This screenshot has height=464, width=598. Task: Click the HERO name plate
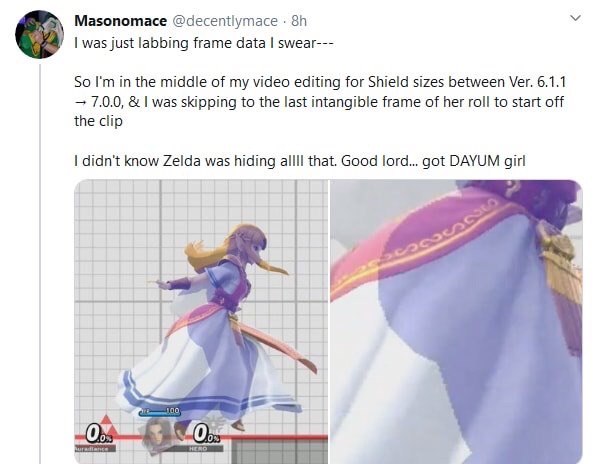point(198,448)
